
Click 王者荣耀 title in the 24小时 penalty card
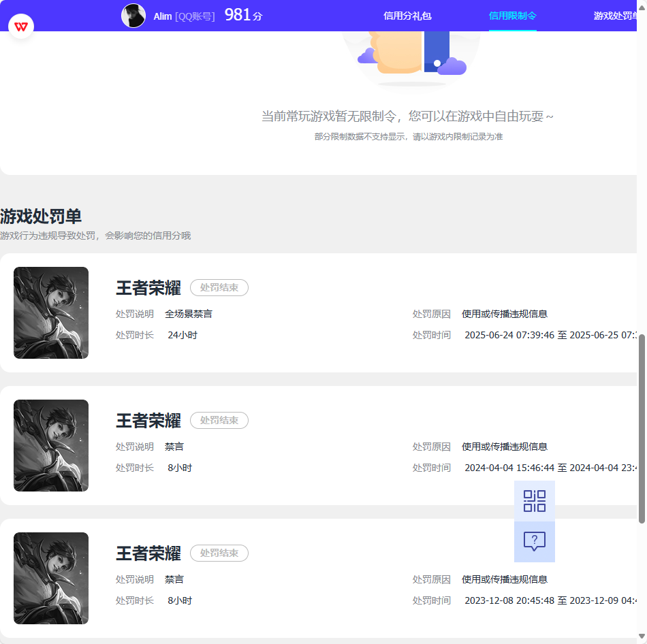[148, 288]
